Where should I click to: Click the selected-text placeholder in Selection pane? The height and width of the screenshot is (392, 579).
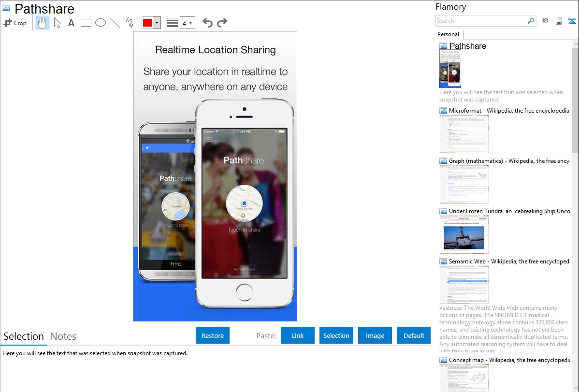(95, 354)
